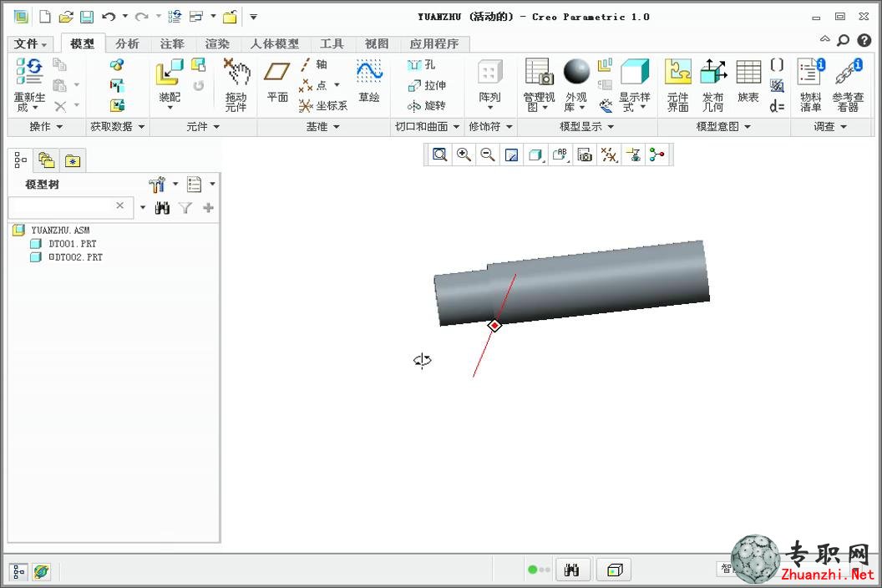Open the view manager camera icon in graphics toolbar
Viewport: 882px width, 588px height.
585,155
